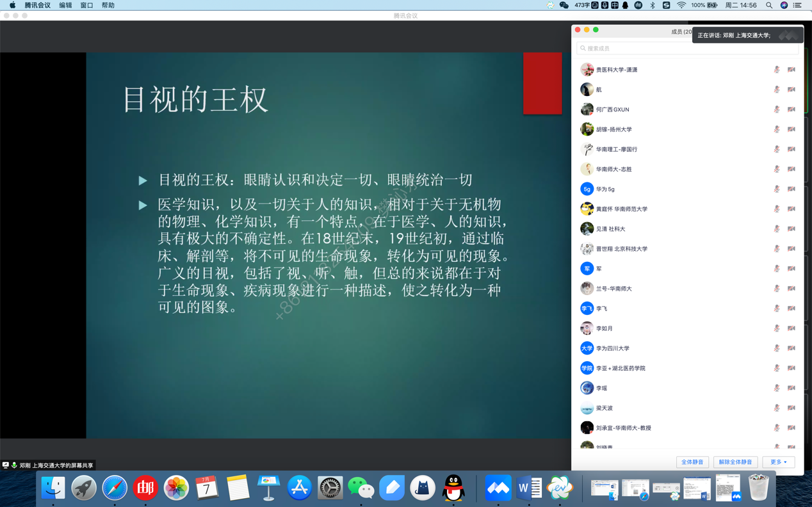Click the red square on slide
This screenshot has height=507, width=812.
point(542,83)
